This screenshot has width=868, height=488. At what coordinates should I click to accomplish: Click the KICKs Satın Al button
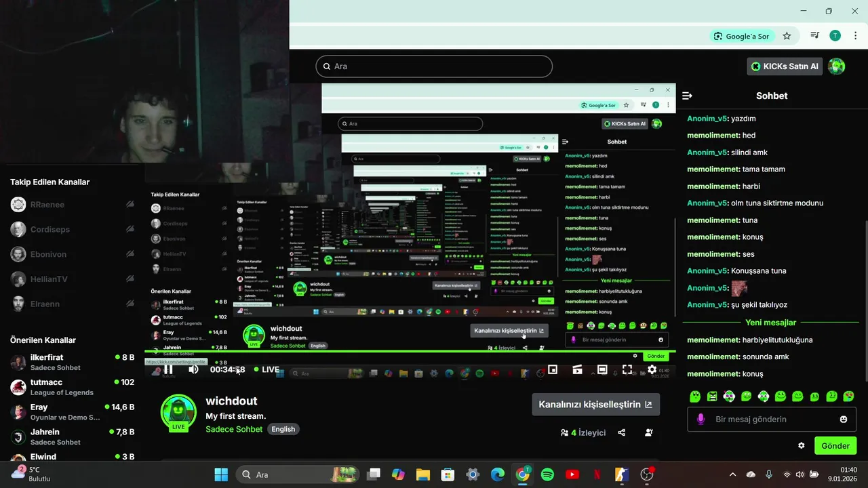coord(785,66)
